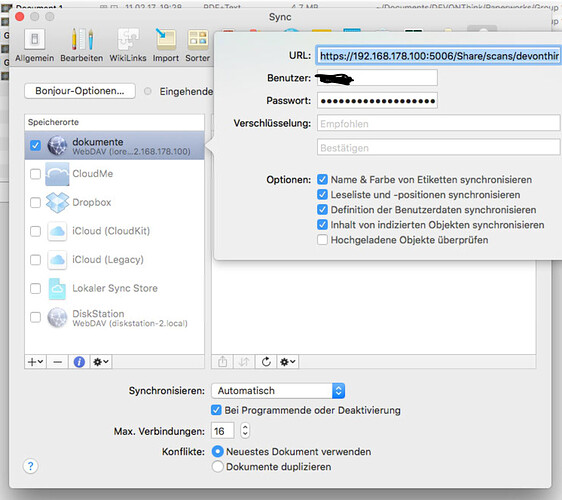562x500 pixels.
Task: Uncheck Bei Programmende oder Deaktivierung
Action: pos(216,410)
